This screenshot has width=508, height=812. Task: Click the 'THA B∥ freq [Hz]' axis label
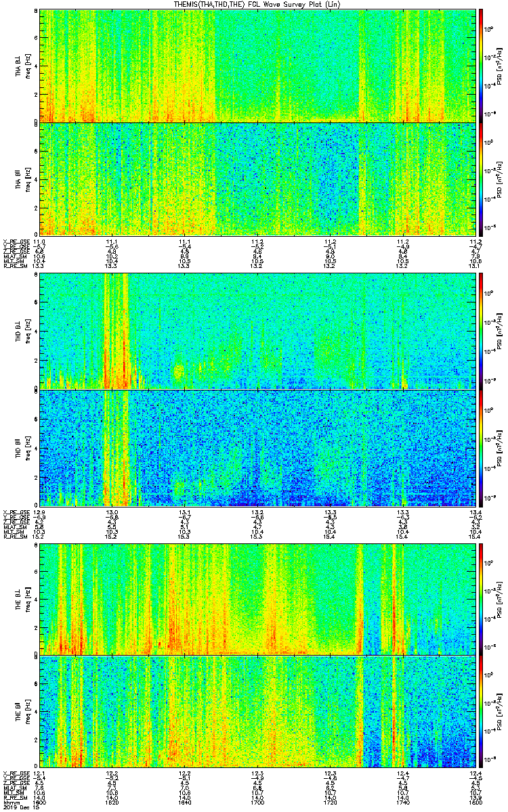pos(22,179)
